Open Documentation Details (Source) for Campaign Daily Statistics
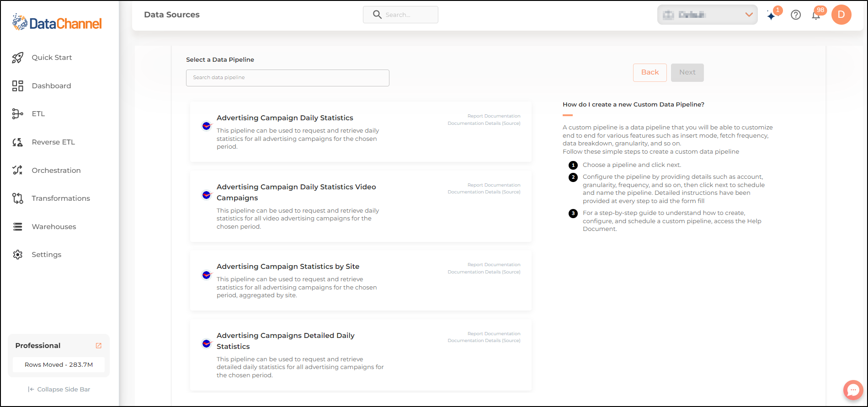 pyautogui.click(x=484, y=123)
